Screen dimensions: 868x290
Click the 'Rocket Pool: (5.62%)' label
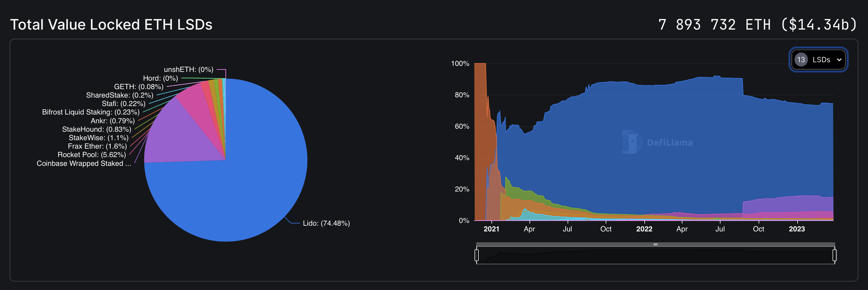pyautogui.click(x=92, y=155)
